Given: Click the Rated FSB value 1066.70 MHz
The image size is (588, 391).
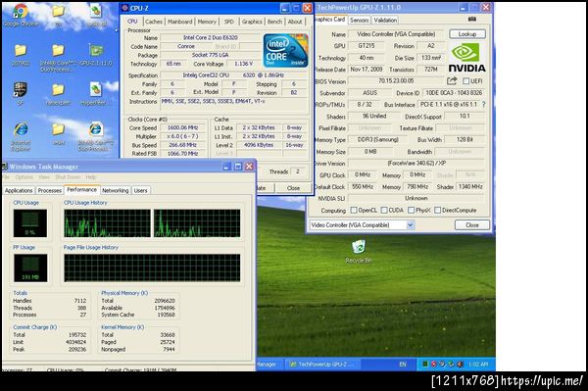Looking at the screenshot, I should [182, 153].
